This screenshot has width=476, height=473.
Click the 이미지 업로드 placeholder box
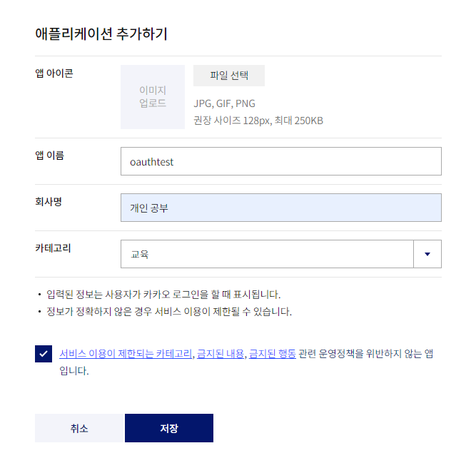(153, 97)
